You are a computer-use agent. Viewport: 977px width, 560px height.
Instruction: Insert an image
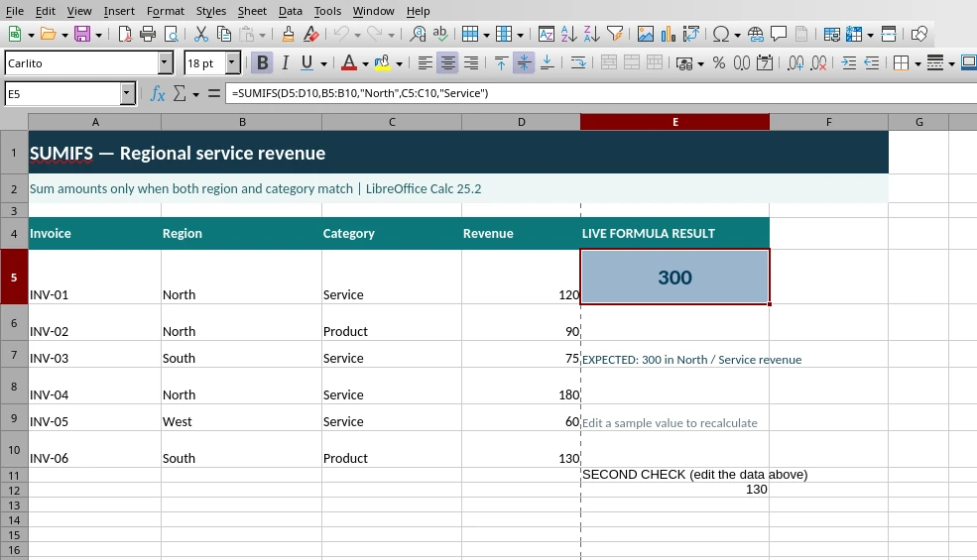(646, 34)
